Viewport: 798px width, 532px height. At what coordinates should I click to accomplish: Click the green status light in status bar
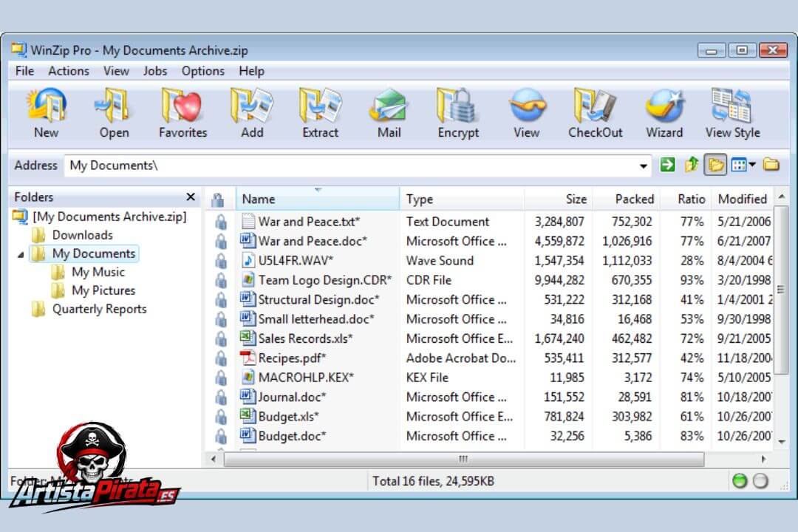point(740,480)
